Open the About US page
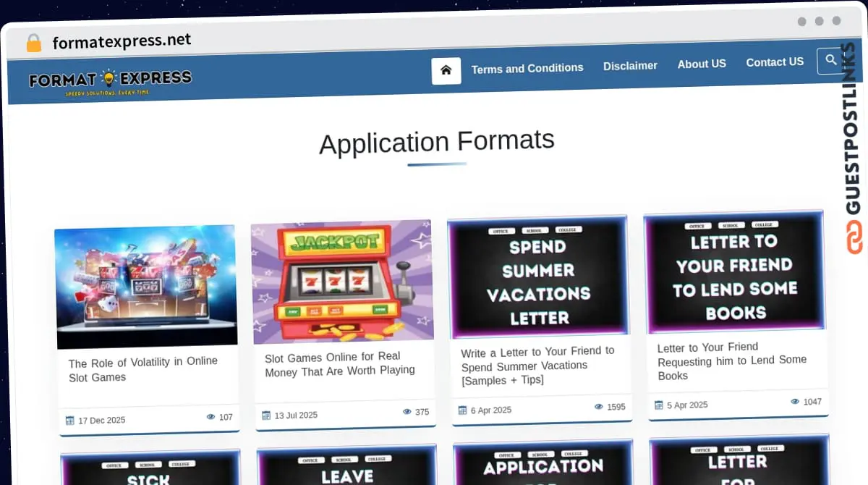The image size is (868, 485). (702, 64)
